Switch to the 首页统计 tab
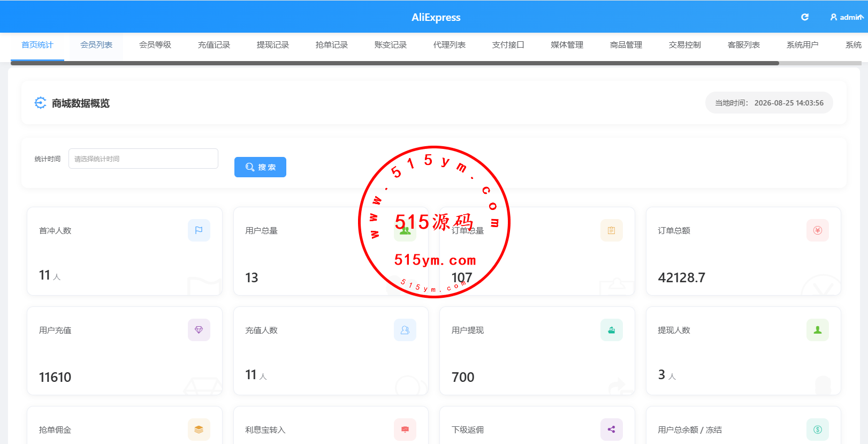868x444 pixels. pyautogui.click(x=37, y=45)
